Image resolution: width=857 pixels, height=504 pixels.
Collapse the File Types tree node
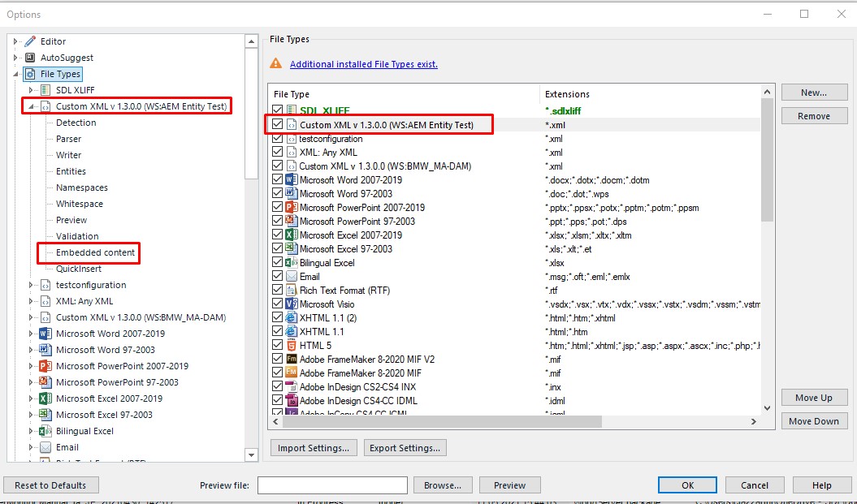15,74
